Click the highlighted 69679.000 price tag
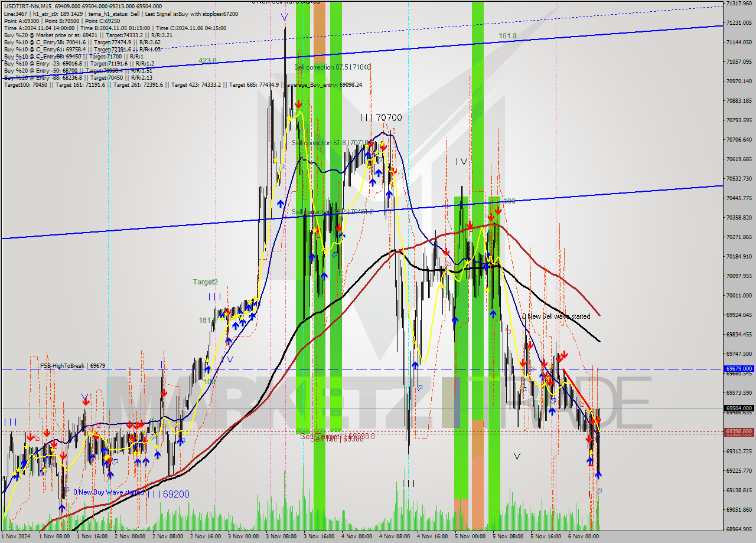The width and height of the screenshot is (756, 543). 739,368
